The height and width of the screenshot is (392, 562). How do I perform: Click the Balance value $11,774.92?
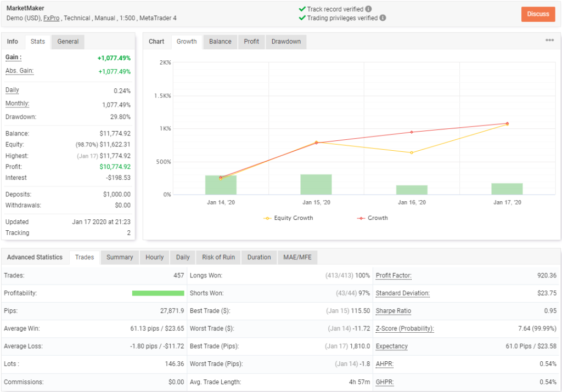(x=115, y=134)
